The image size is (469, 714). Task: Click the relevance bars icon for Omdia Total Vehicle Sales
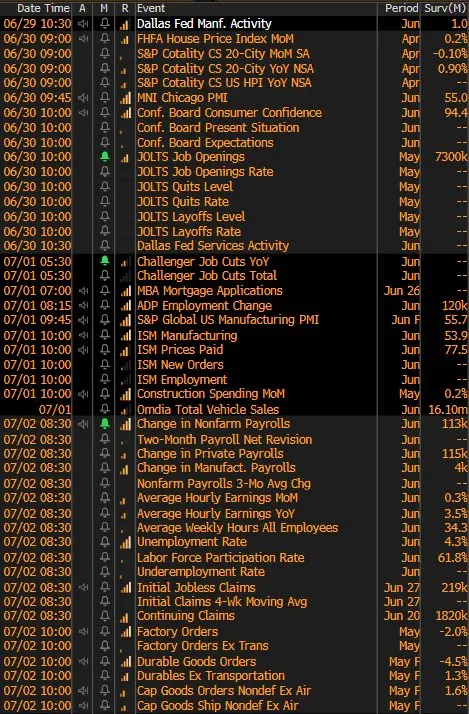click(x=124, y=411)
